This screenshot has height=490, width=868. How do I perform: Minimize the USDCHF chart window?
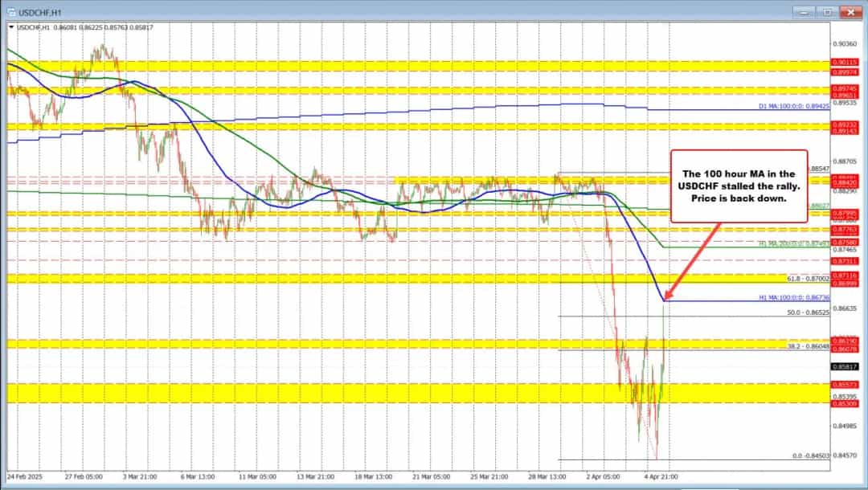click(804, 12)
